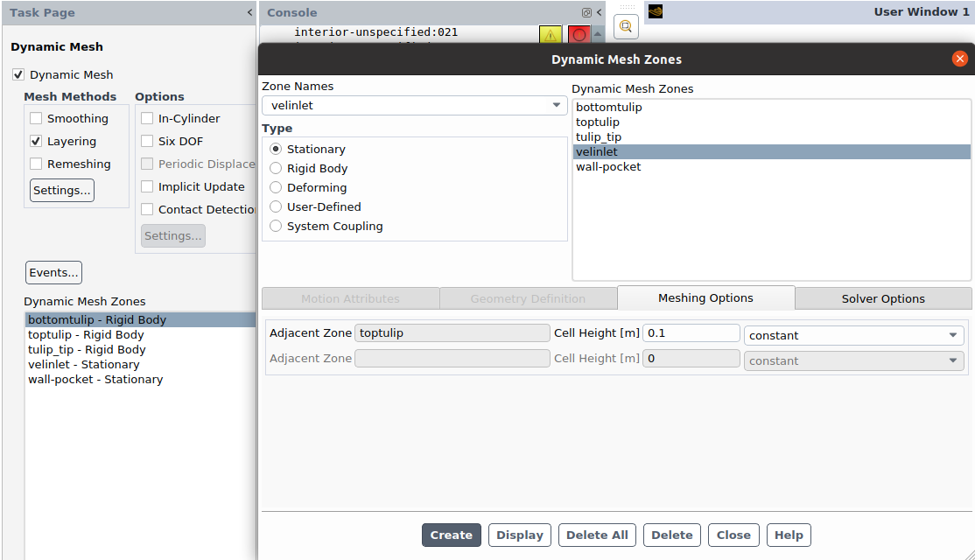Viewport: 975px width, 560px height.
Task: Click the Display button
Action: pos(520,535)
